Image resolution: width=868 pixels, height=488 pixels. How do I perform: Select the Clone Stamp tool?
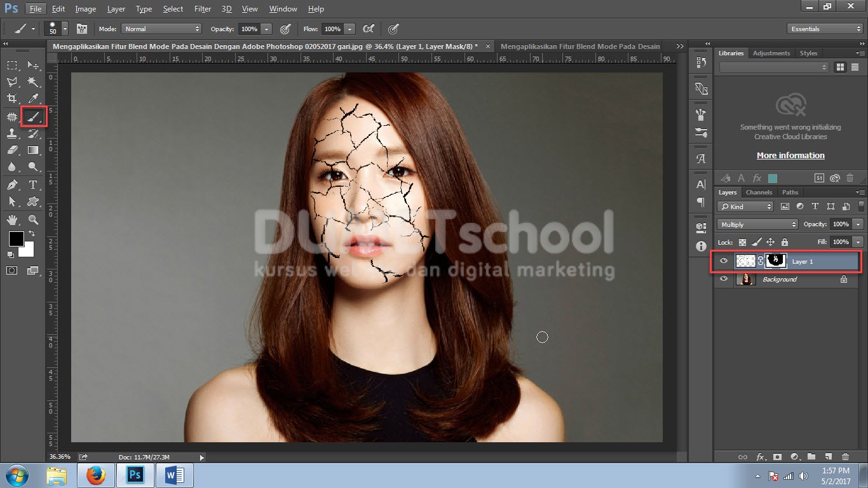(12, 133)
